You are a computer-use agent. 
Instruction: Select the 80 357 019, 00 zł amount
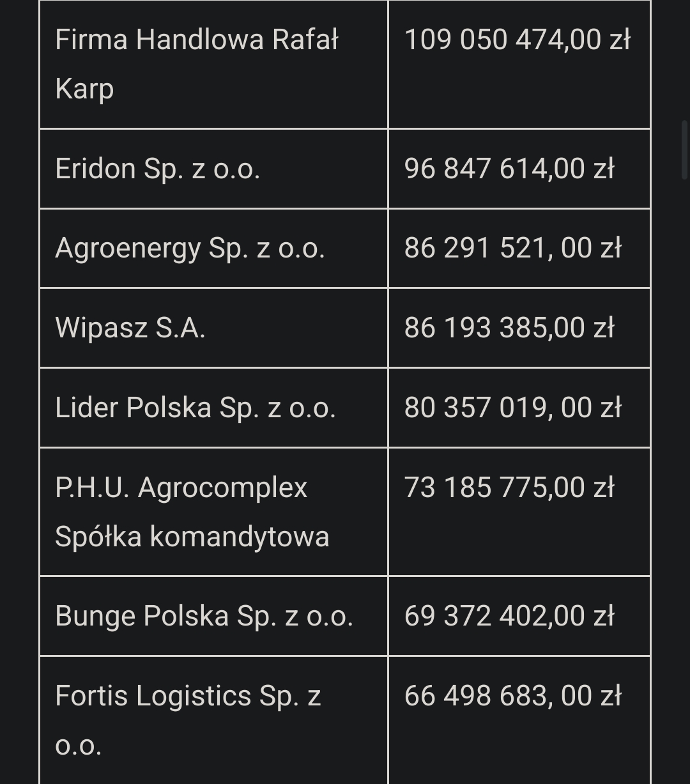pos(512,408)
